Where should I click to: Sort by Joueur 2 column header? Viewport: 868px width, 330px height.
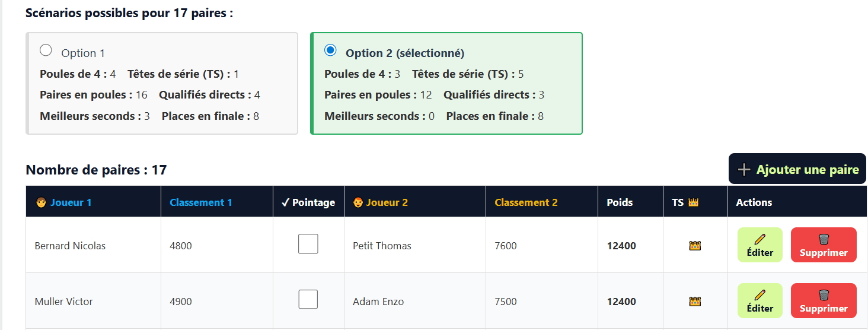pos(387,202)
